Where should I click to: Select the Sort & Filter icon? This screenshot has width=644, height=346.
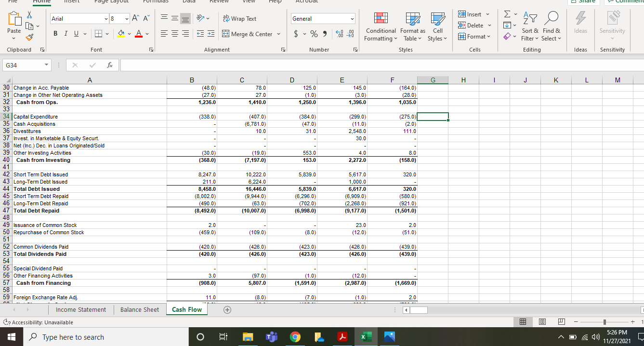(530, 27)
